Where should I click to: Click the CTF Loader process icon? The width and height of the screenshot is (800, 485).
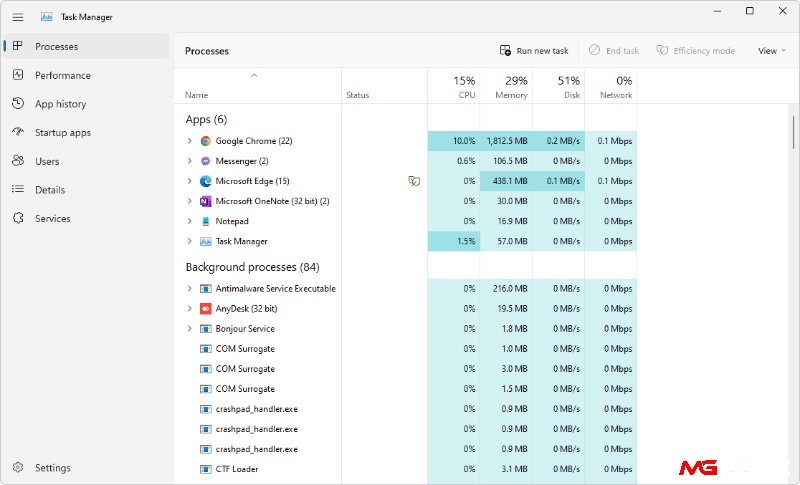click(x=205, y=469)
